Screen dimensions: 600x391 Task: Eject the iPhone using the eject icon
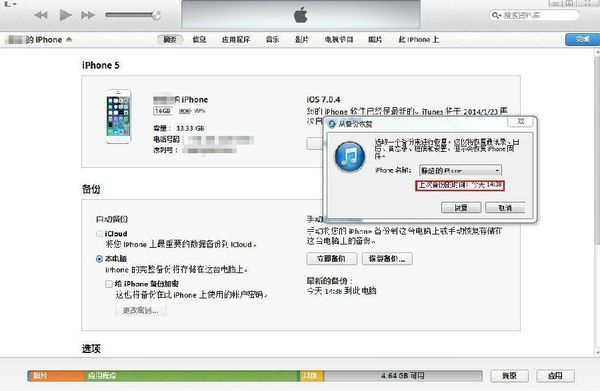69,39
